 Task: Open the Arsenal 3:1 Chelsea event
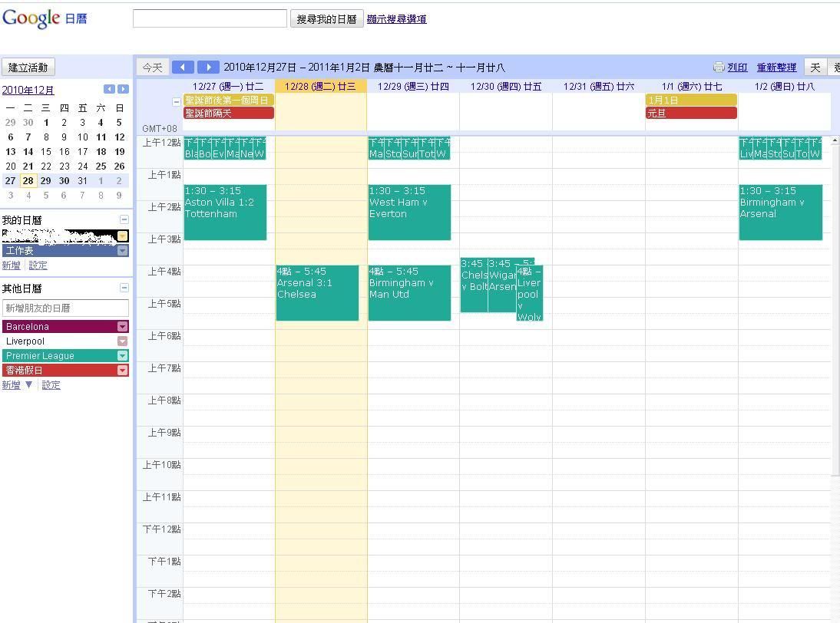click(x=317, y=293)
